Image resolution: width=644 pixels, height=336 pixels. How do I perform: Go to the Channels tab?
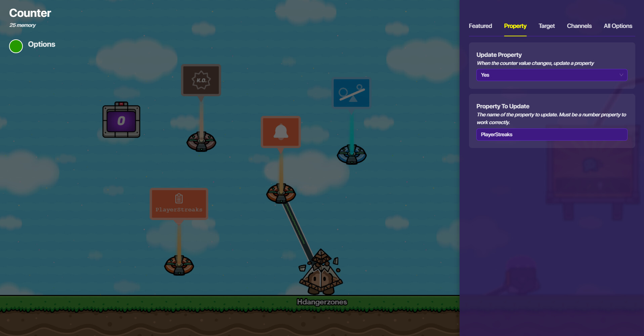coord(579,26)
